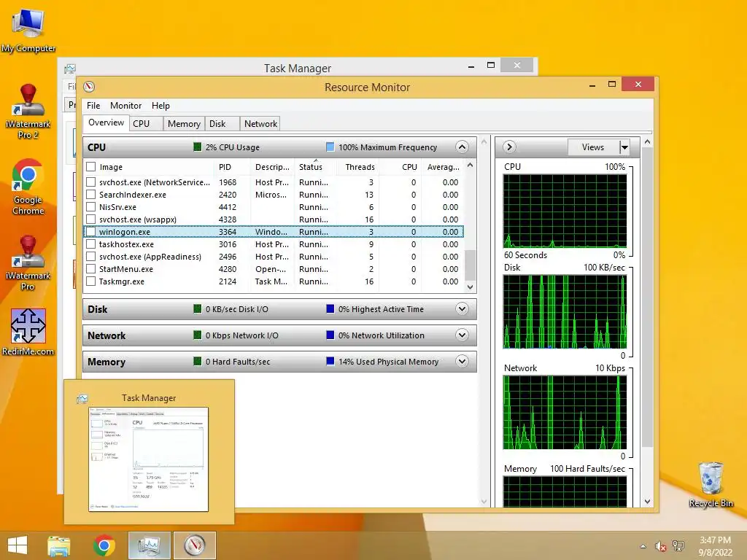
Task: Click the Windows Start button
Action: coord(18,545)
